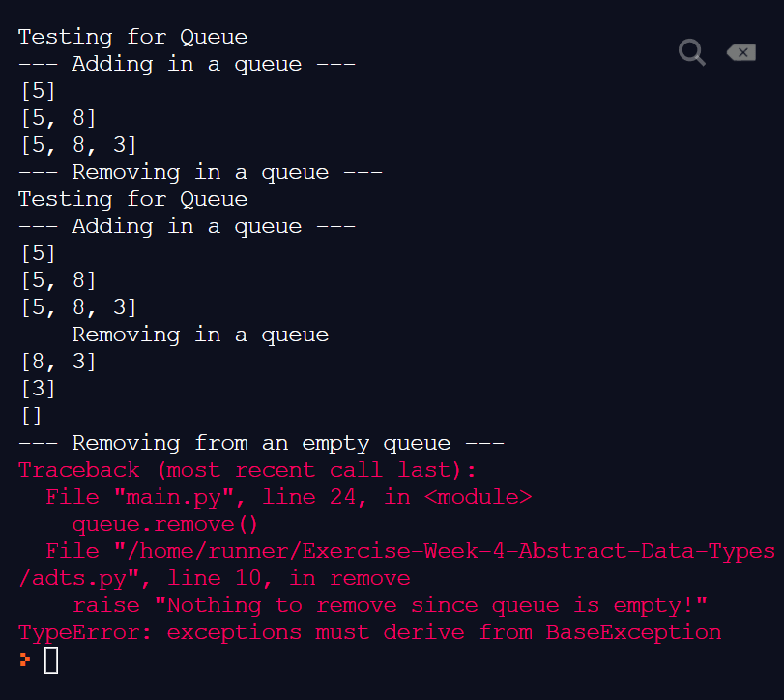Click "line 10, in remove" text
Image resolution: width=784 pixels, height=700 pixels.
288,579
